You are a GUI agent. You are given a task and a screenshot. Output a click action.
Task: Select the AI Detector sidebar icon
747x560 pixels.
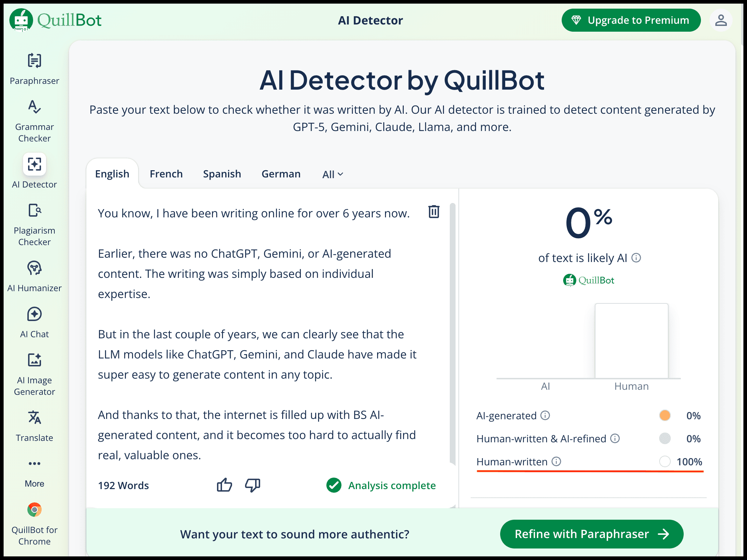(x=35, y=164)
